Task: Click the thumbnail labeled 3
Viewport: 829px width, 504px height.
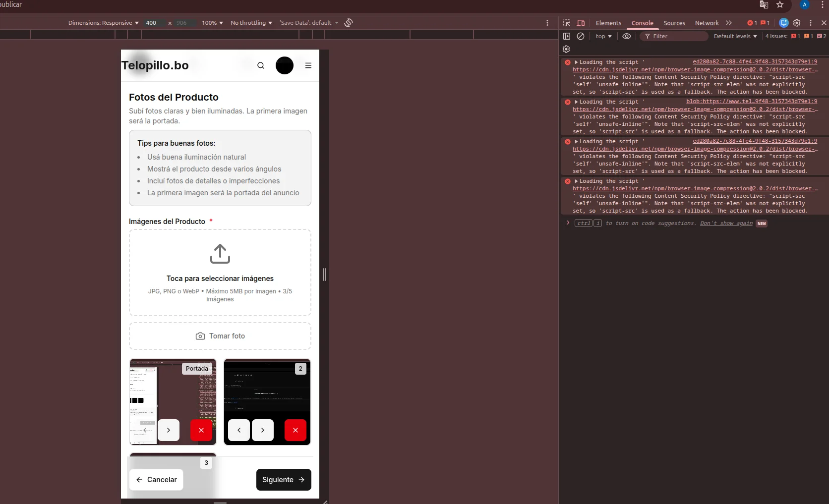Action: click(173, 475)
